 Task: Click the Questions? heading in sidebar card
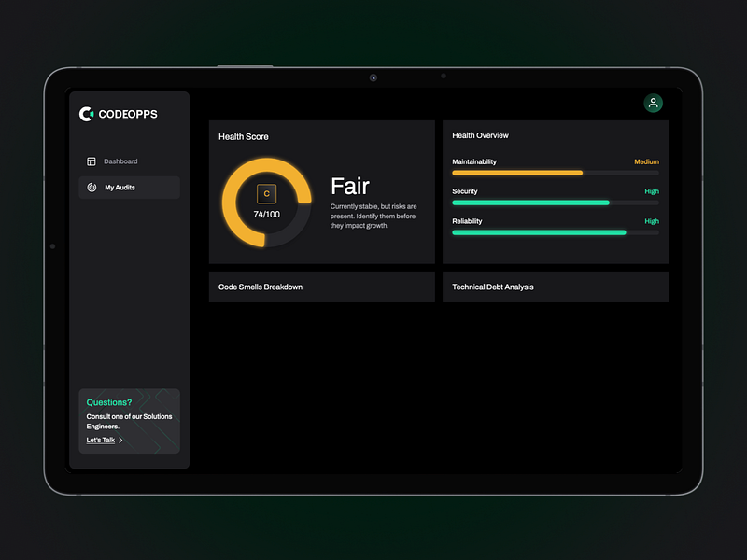tap(109, 402)
